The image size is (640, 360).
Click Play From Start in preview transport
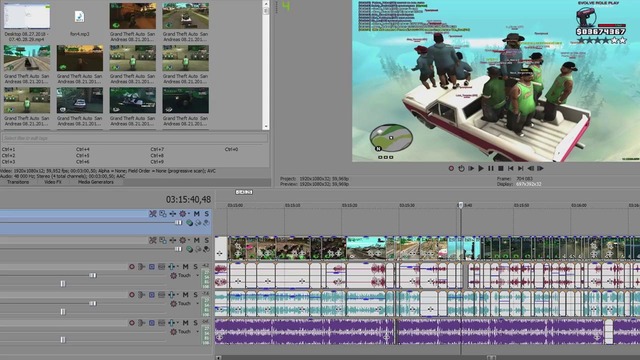pyautogui.click(x=471, y=168)
